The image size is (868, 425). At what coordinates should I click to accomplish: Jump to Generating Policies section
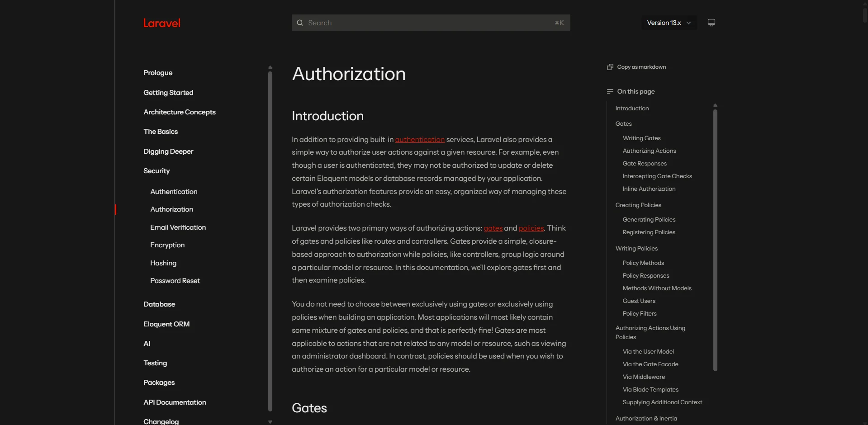(x=649, y=220)
